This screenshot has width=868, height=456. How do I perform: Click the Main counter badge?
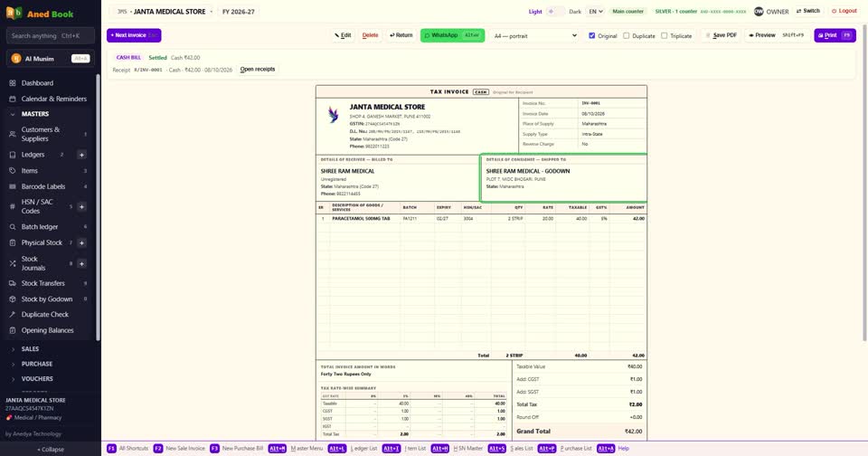coord(627,11)
